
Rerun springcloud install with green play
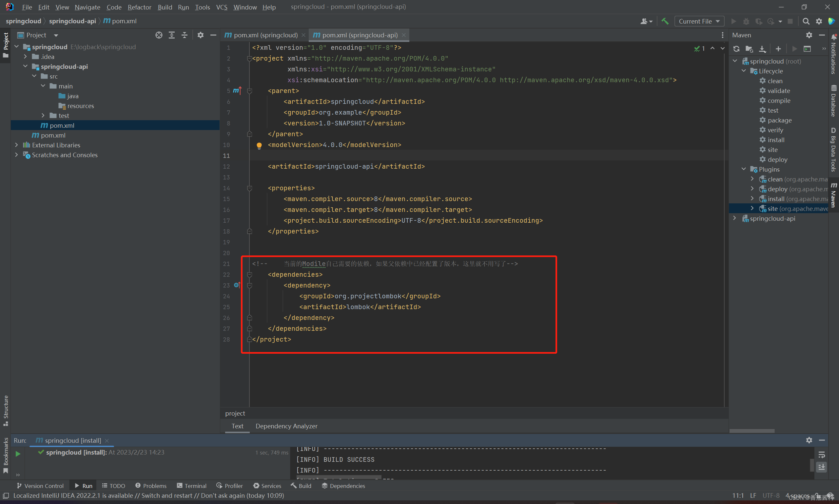coord(18,454)
